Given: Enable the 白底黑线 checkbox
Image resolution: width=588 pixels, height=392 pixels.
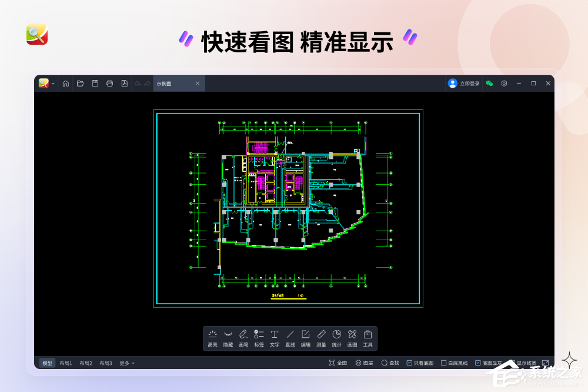Looking at the screenshot, I should pyautogui.click(x=443, y=363).
